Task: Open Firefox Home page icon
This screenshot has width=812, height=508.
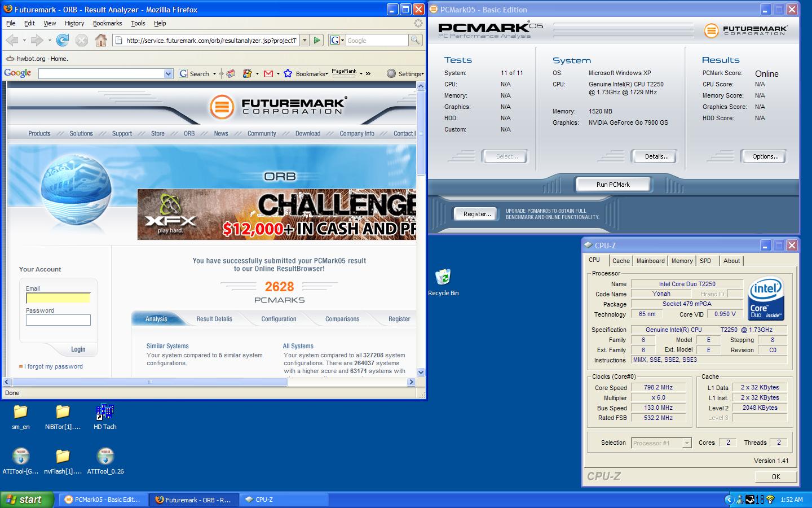Action: [x=101, y=40]
